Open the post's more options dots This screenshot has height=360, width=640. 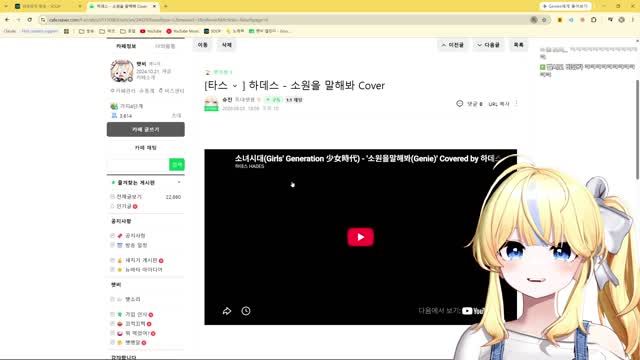point(517,104)
